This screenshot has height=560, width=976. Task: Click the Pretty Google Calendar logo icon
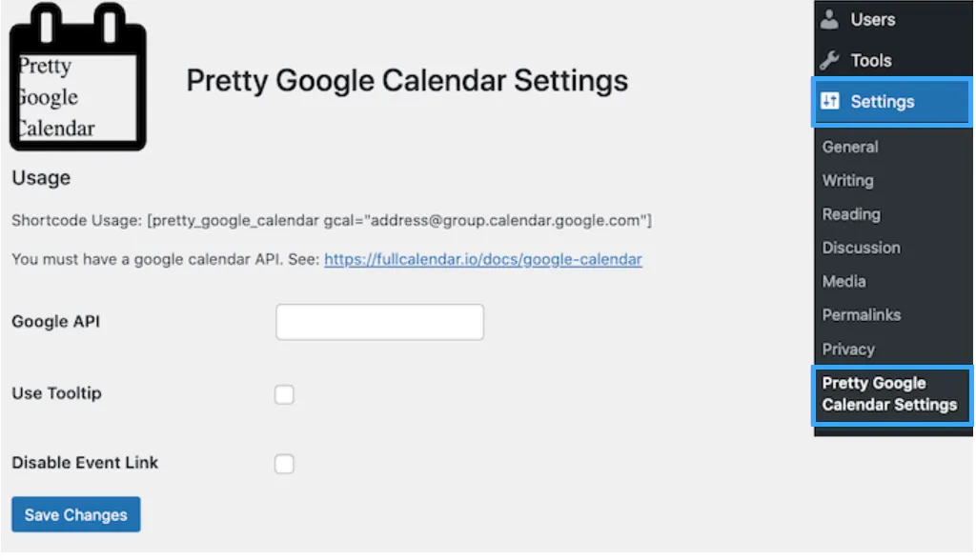point(78,78)
